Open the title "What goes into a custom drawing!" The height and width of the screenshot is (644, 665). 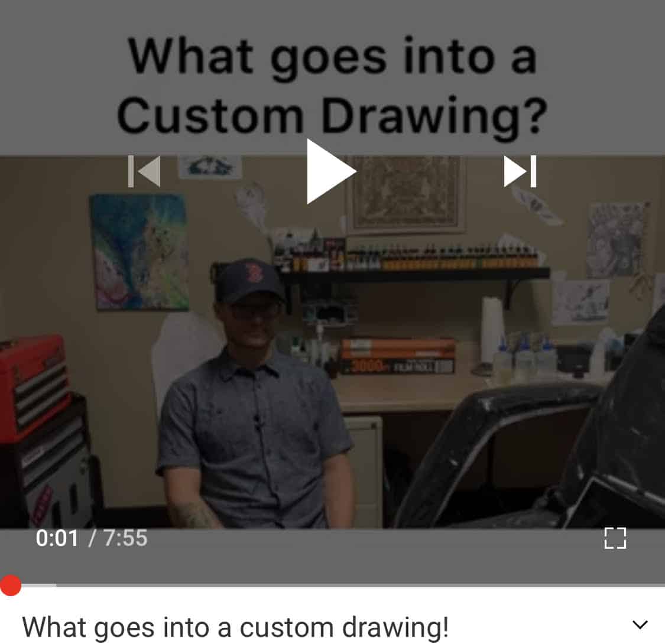click(x=235, y=627)
